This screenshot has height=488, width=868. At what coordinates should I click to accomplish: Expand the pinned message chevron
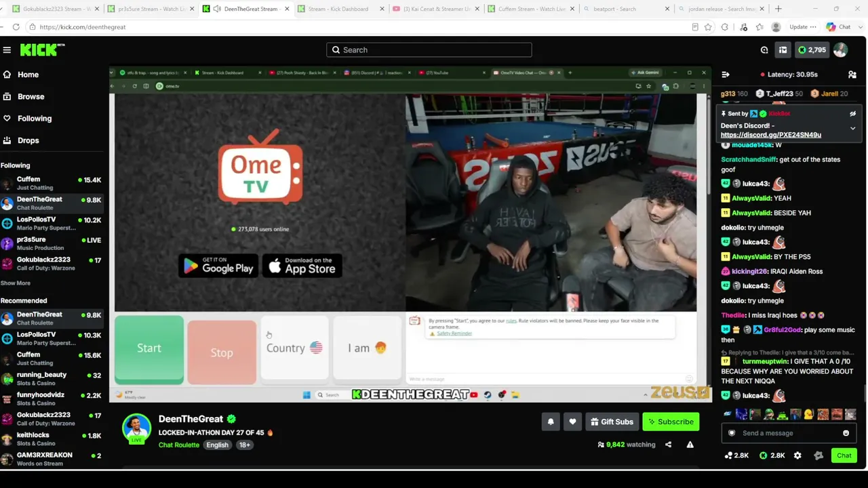[x=852, y=128]
